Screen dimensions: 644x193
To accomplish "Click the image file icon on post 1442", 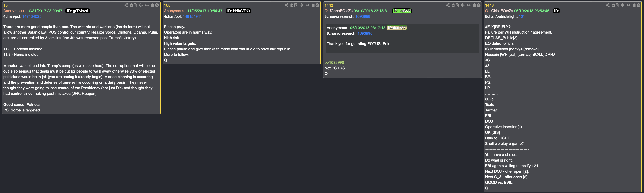I will click(457, 5).
